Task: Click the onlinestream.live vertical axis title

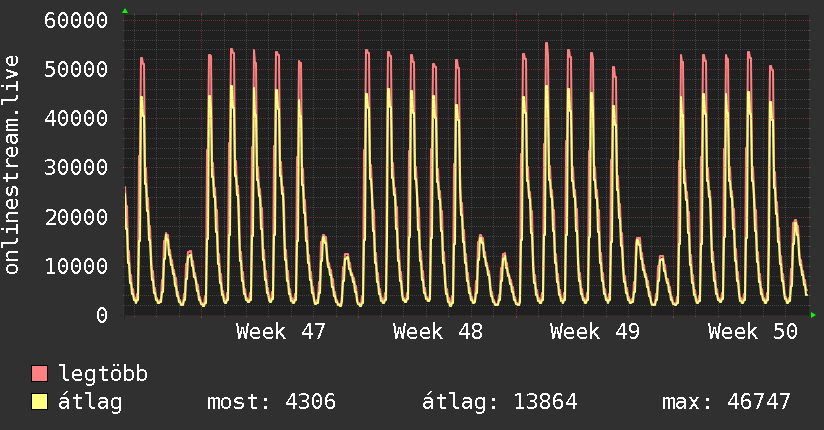Action: [x=11, y=165]
